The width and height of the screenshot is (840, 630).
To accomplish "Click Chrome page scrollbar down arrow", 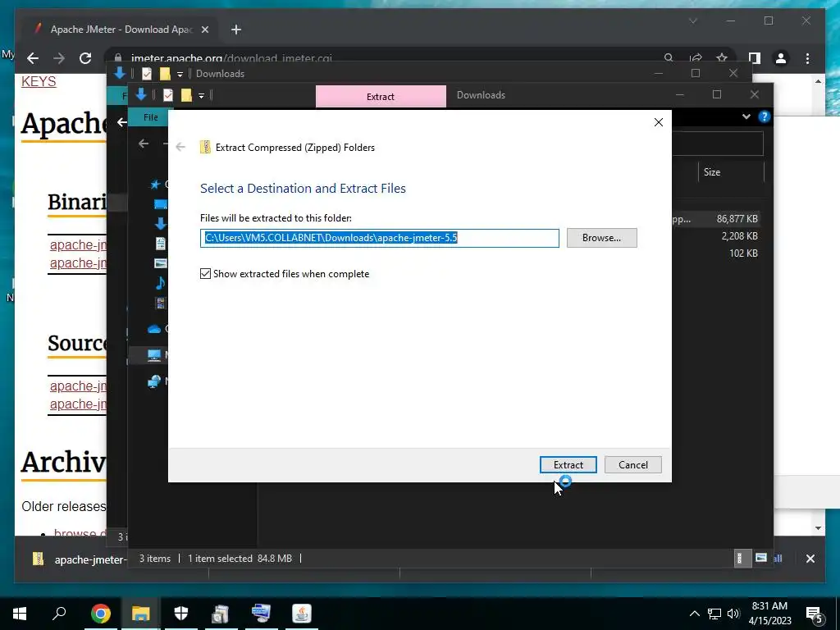I will pyautogui.click(x=818, y=528).
